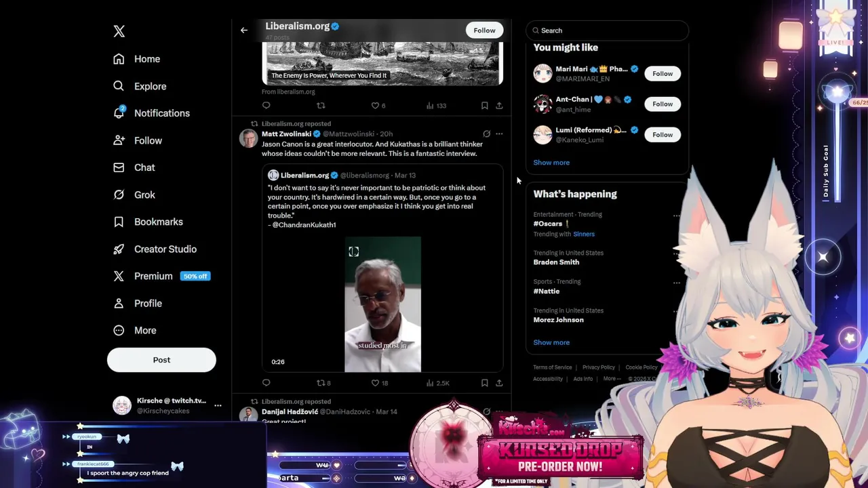
Task: Click the Matt Zwolinski author name
Action: pos(286,134)
